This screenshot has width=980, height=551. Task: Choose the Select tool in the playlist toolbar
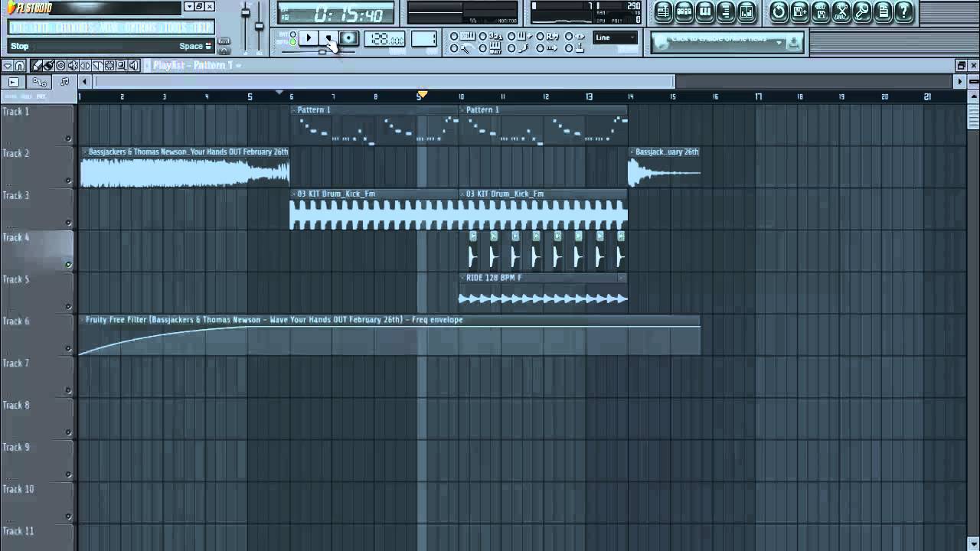109,66
